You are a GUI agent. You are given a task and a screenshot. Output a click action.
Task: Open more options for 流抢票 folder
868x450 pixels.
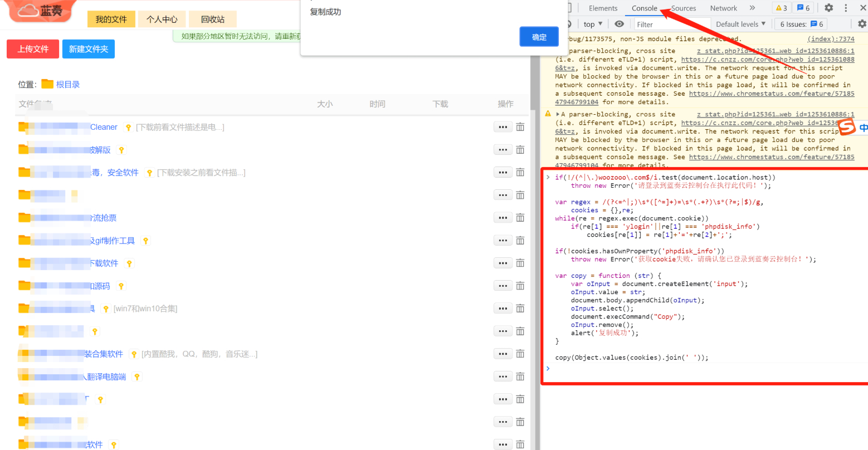503,218
